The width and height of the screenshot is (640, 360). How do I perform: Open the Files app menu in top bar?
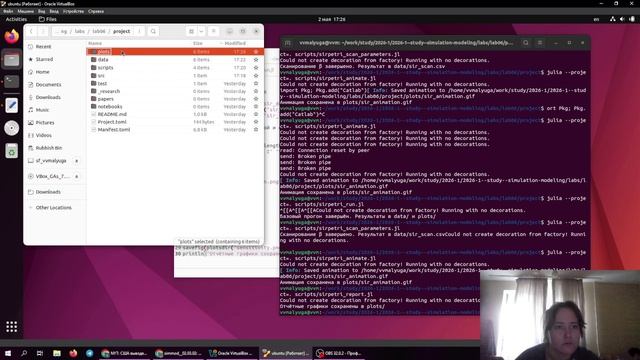(x=48, y=19)
